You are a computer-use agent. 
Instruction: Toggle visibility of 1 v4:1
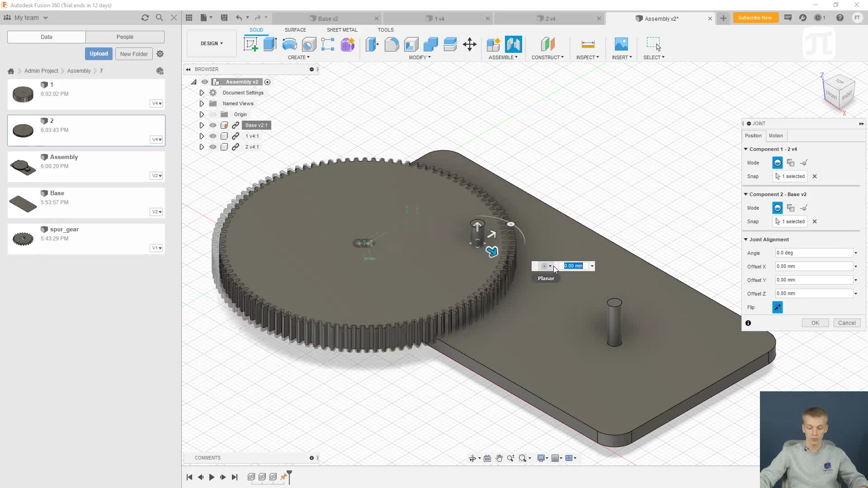tap(213, 136)
